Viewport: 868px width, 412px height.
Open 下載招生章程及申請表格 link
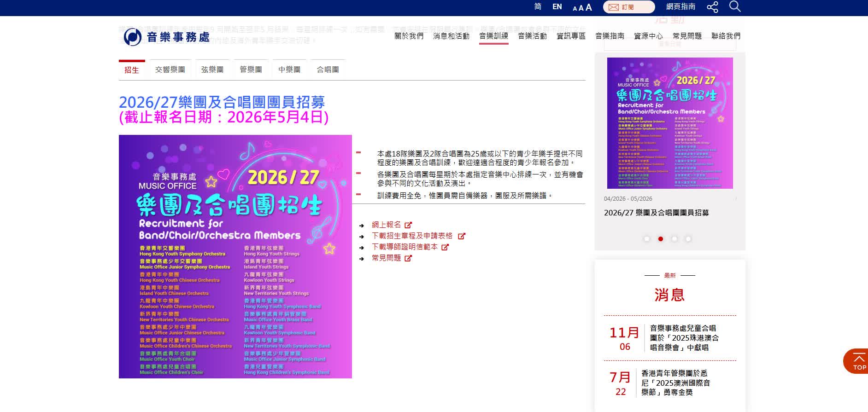(x=412, y=236)
